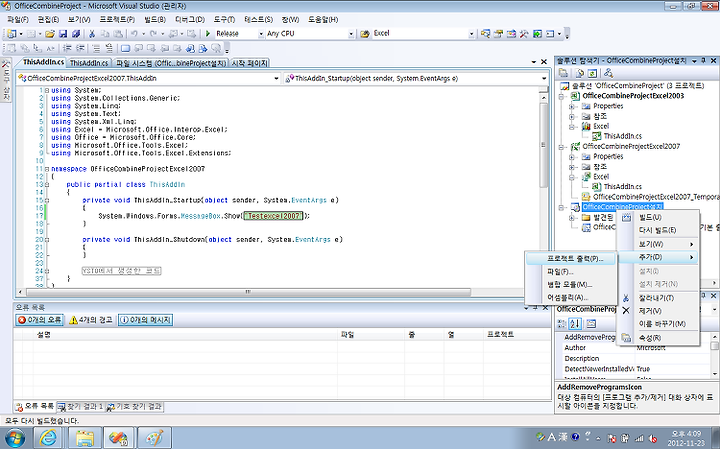This screenshot has height=449, width=720.
Task: Expand Properties under OfficeCombineProjectExcel2003
Action: coord(572,107)
